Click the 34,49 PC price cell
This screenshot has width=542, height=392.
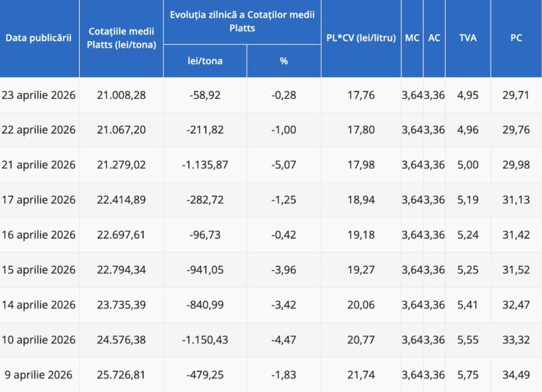516,374
